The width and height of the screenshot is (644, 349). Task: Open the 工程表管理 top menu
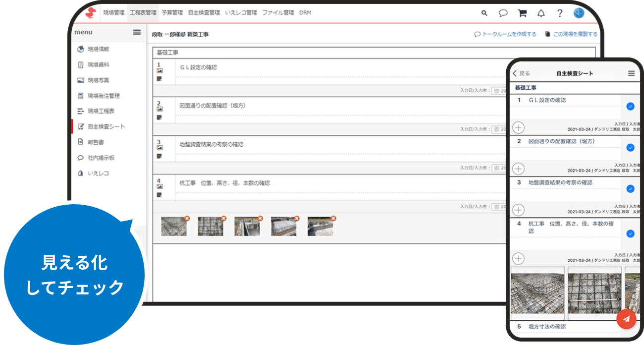click(143, 13)
